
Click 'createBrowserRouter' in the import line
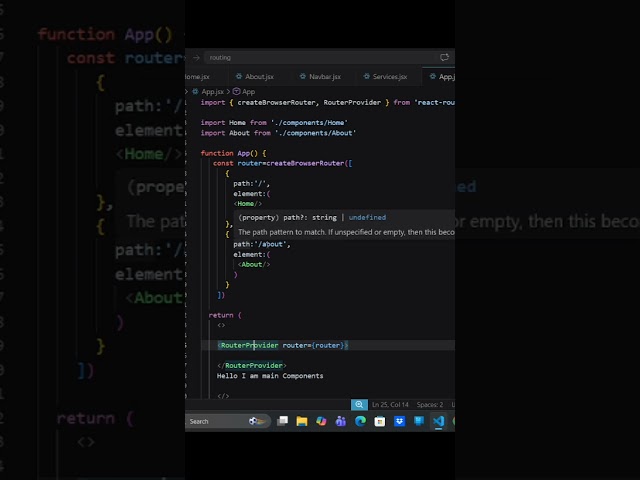pos(276,102)
